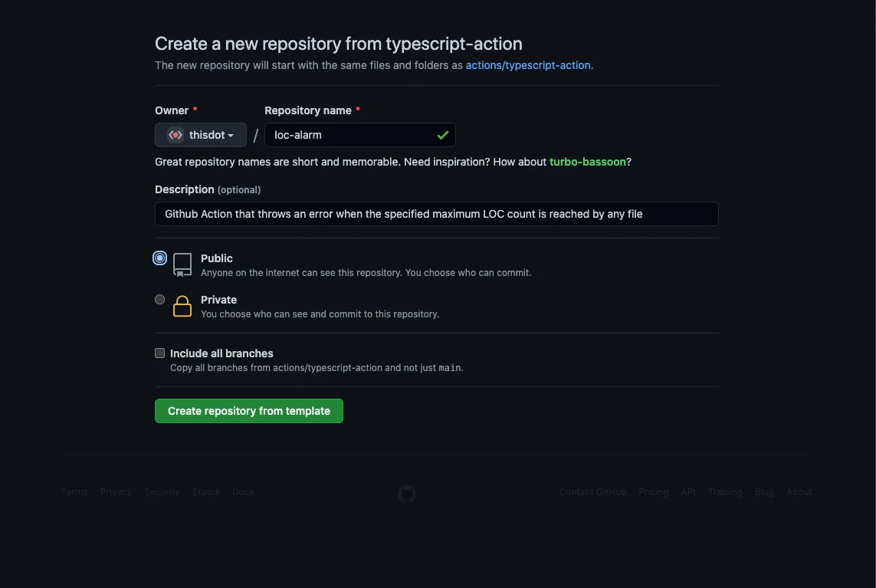
Task: Select the Public visibility radio button
Action: coord(159,258)
